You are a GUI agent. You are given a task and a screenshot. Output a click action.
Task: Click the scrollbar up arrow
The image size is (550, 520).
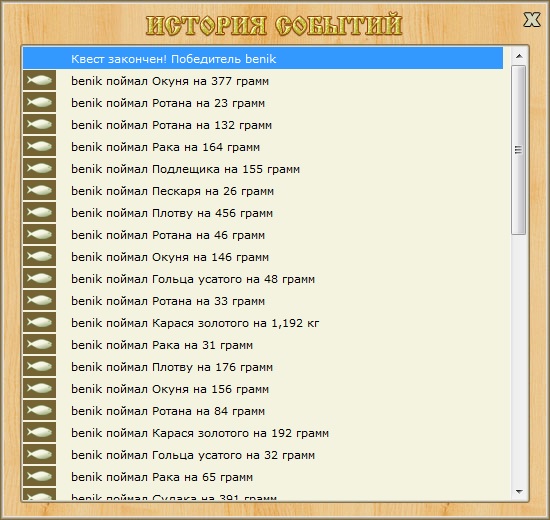click(x=519, y=56)
